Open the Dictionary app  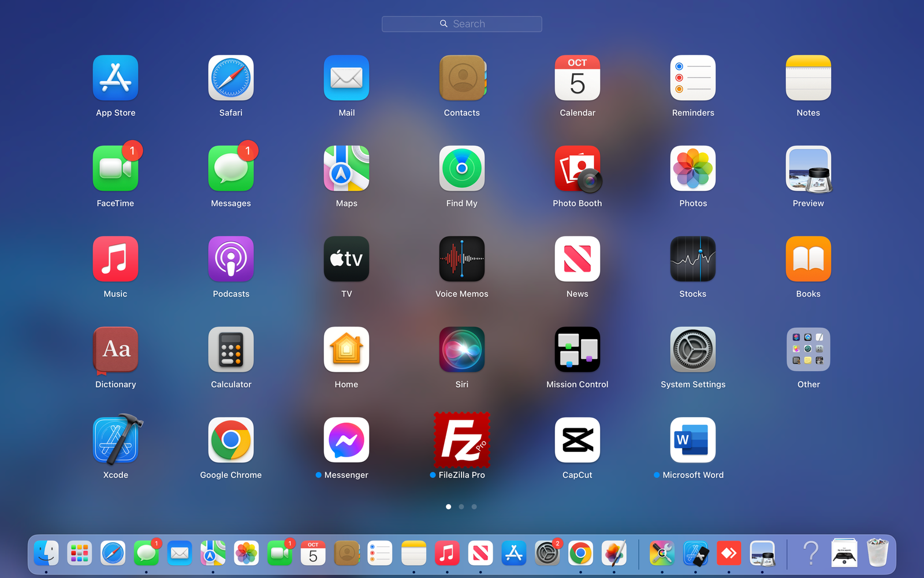click(x=115, y=350)
